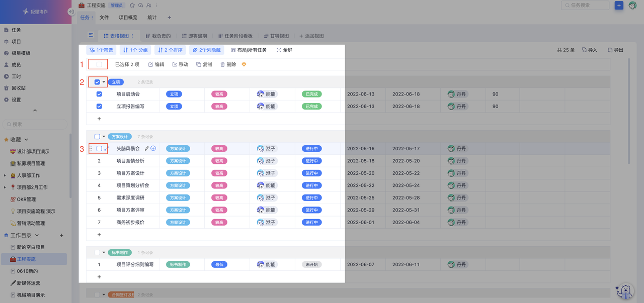Switch to the 项目概览 tab
The height and width of the screenshot is (303, 644).
(x=128, y=18)
